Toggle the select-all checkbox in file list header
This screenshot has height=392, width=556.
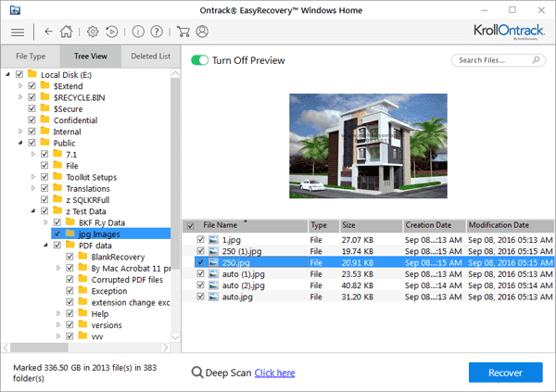click(190, 225)
